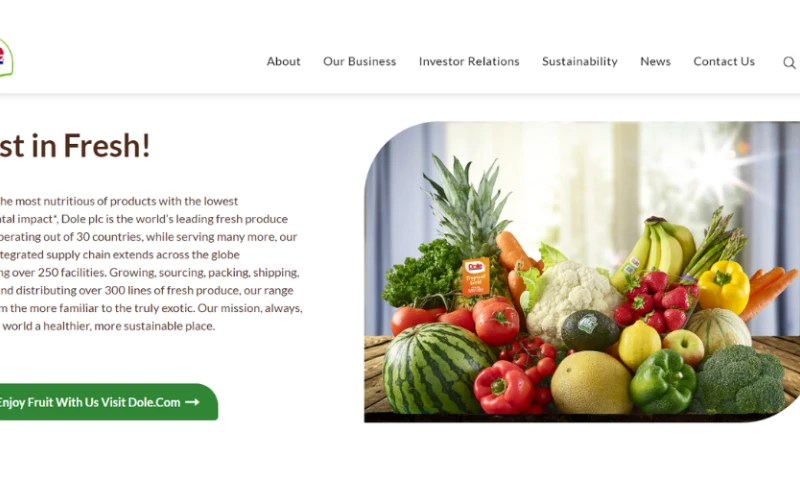The image size is (800, 480).
Task: Click the banana bunch in the photo
Action: pos(655,250)
